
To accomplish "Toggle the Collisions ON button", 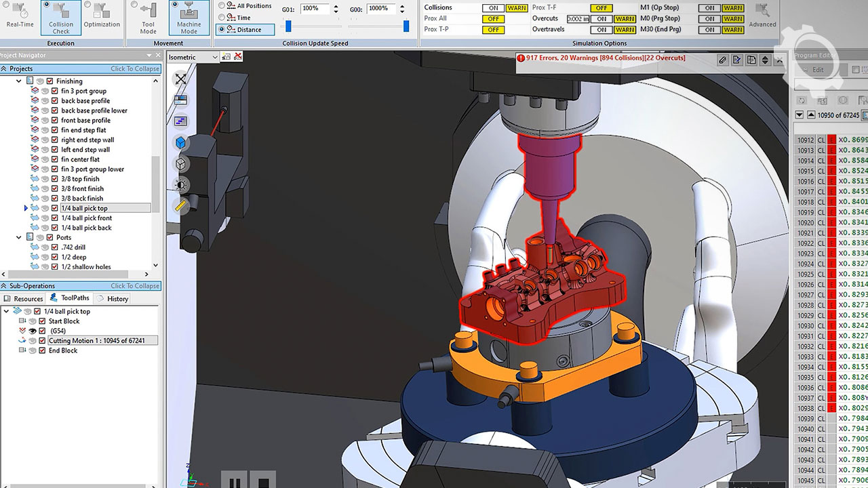I will coord(493,8).
